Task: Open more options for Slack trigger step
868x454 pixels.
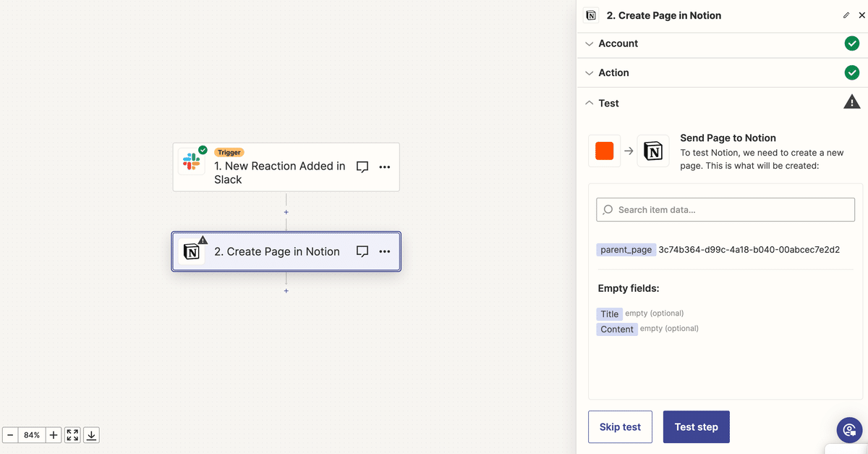Action: tap(385, 167)
